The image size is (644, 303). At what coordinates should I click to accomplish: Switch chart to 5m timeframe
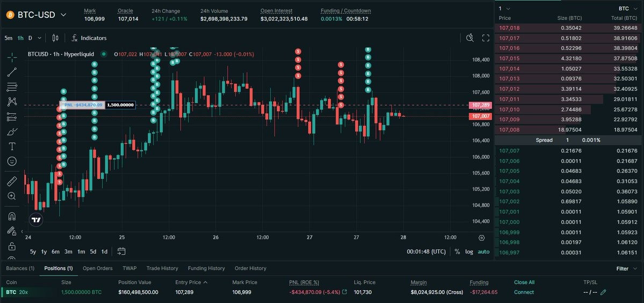(8, 38)
